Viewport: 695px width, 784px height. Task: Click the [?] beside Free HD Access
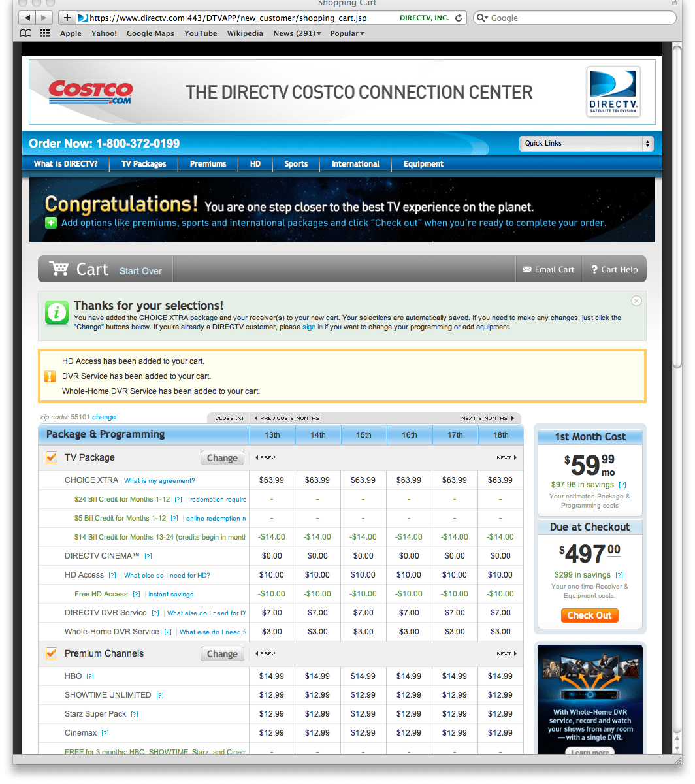pos(137,594)
